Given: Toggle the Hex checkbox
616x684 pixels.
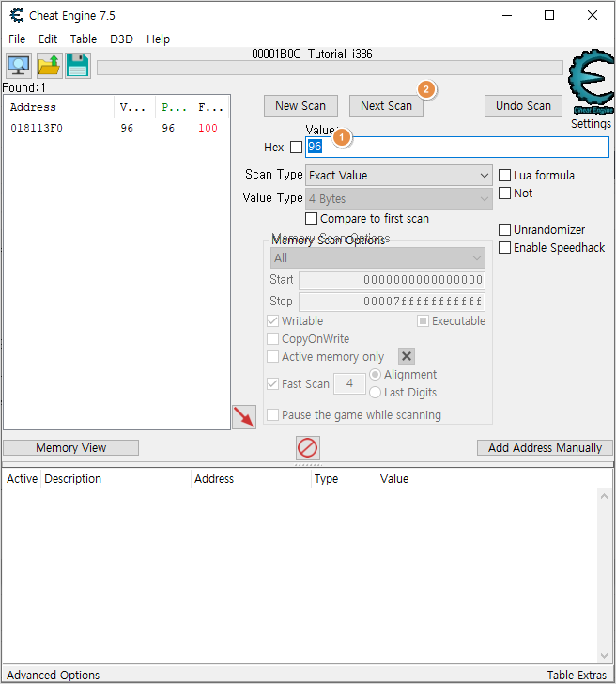Looking at the screenshot, I should coord(297,147).
